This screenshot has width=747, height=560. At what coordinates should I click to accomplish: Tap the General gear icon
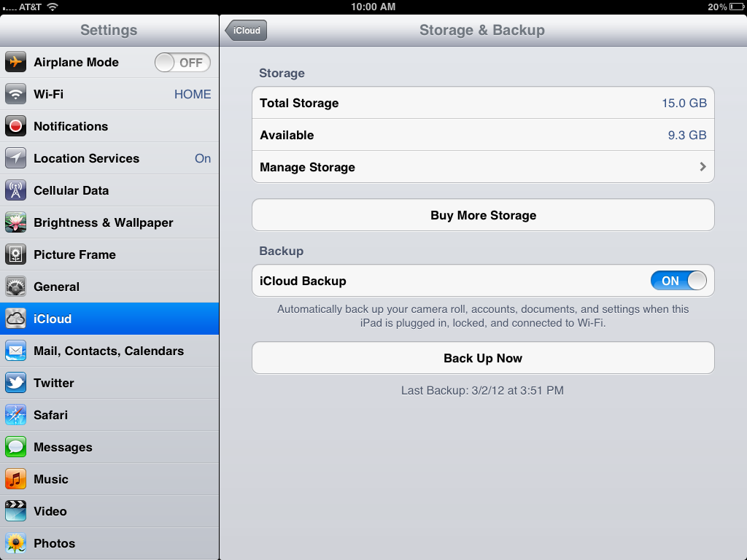point(16,287)
